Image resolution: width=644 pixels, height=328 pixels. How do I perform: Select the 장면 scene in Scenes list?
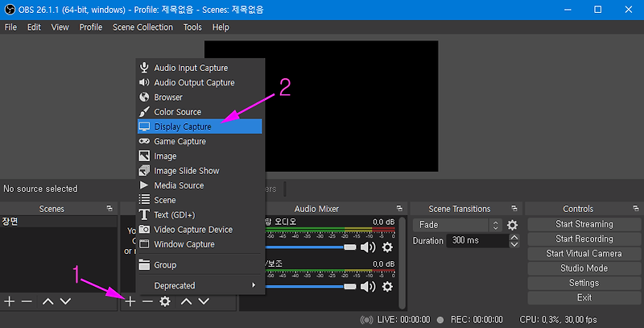pos(58,222)
